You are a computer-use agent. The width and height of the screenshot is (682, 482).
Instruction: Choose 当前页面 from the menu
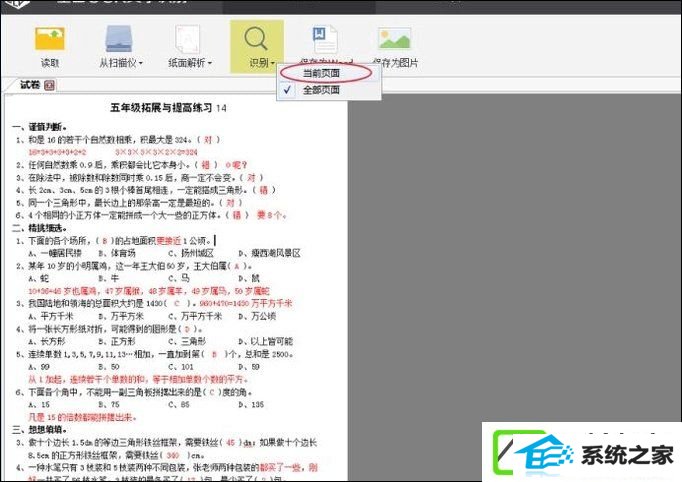[321, 74]
